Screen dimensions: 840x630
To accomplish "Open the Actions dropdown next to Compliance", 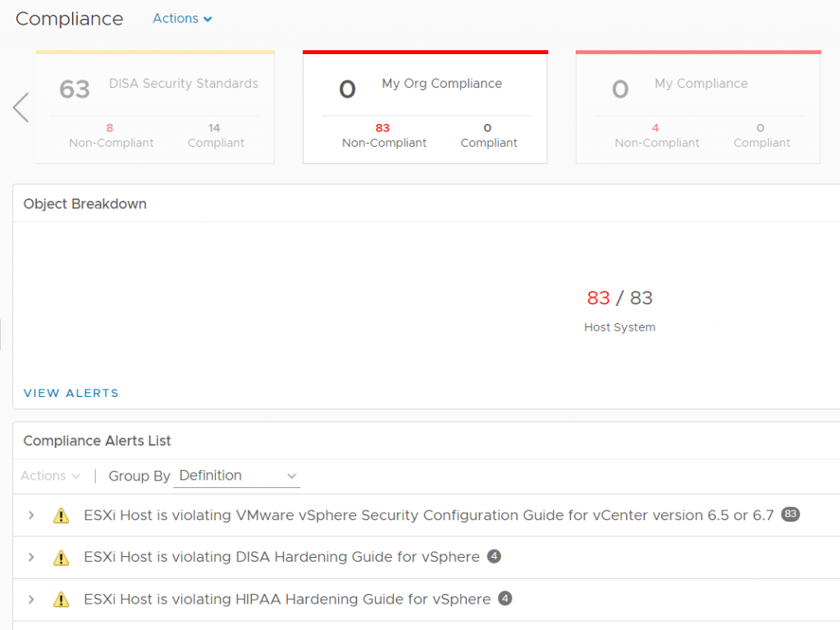I will 182,19.
